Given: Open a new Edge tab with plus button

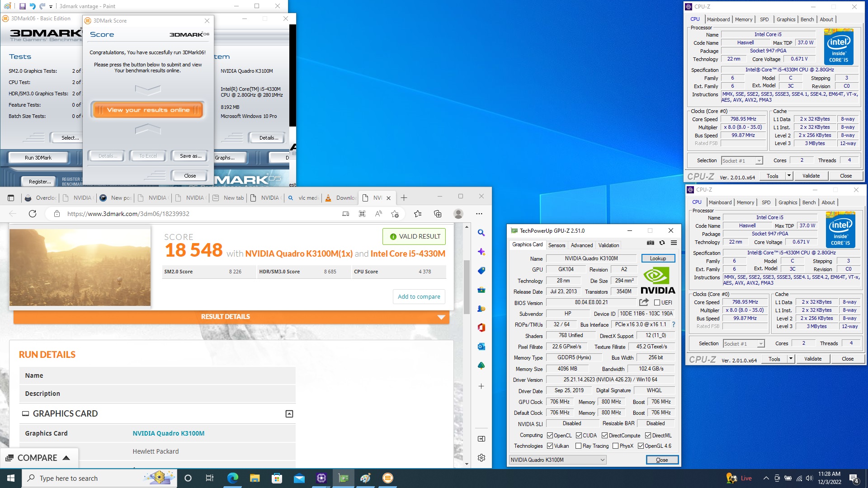Looking at the screenshot, I should pyautogui.click(x=404, y=198).
